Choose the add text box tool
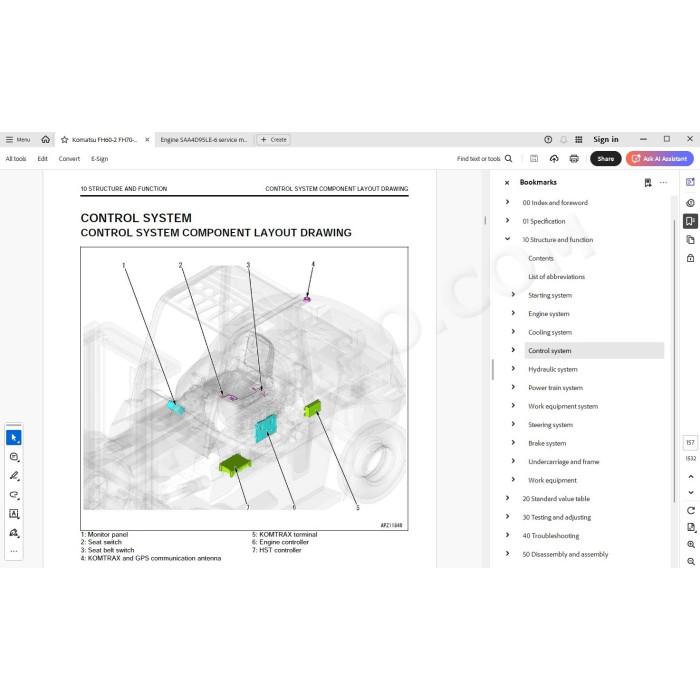 click(x=14, y=514)
